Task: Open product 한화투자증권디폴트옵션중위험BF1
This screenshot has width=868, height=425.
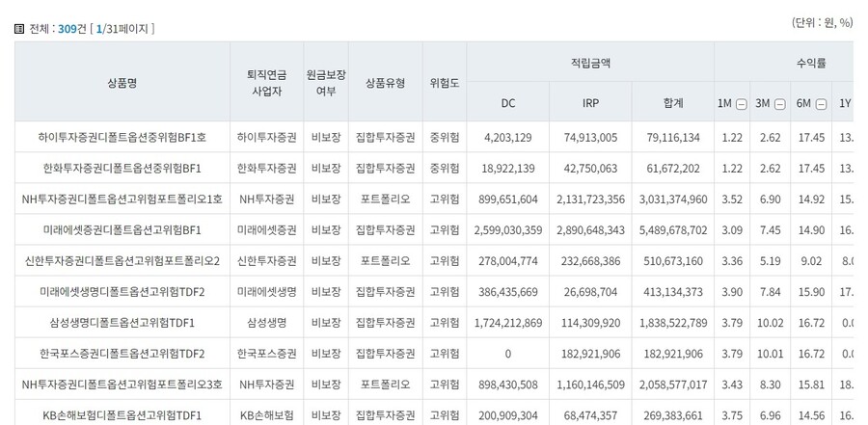Action: tap(122, 169)
